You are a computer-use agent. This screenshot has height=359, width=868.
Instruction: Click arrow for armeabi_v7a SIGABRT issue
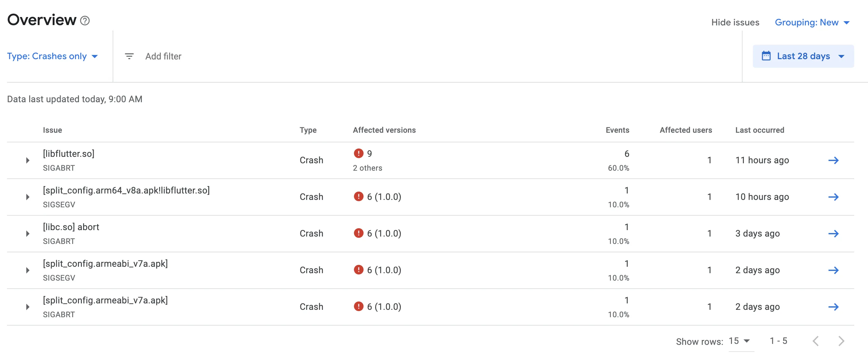coord(833,307)
